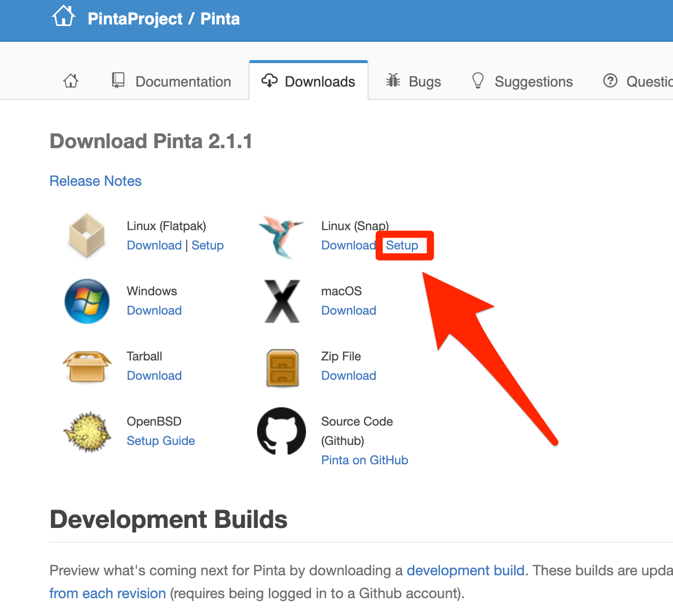
Task: Click the Tarball package box icon
Action: [87, 367]
